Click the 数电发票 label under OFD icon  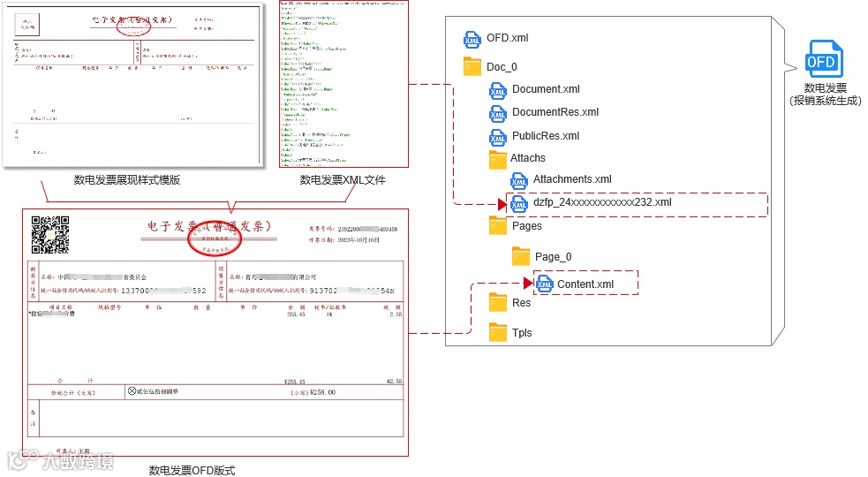click(825, 88)
